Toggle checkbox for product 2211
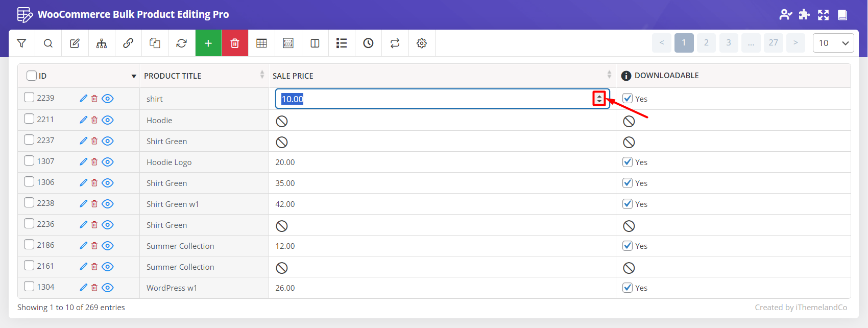 point(30,119)
